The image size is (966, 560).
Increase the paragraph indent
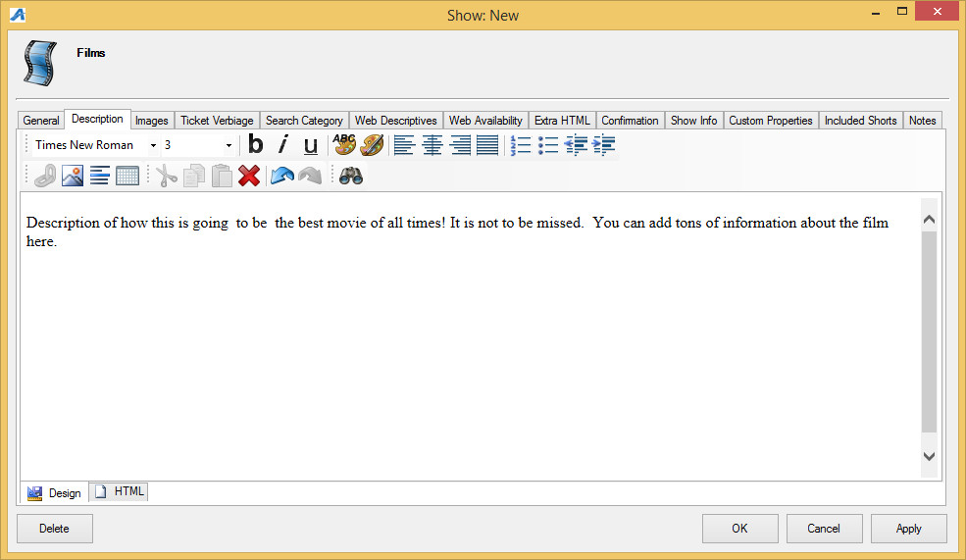click(604, 145)
